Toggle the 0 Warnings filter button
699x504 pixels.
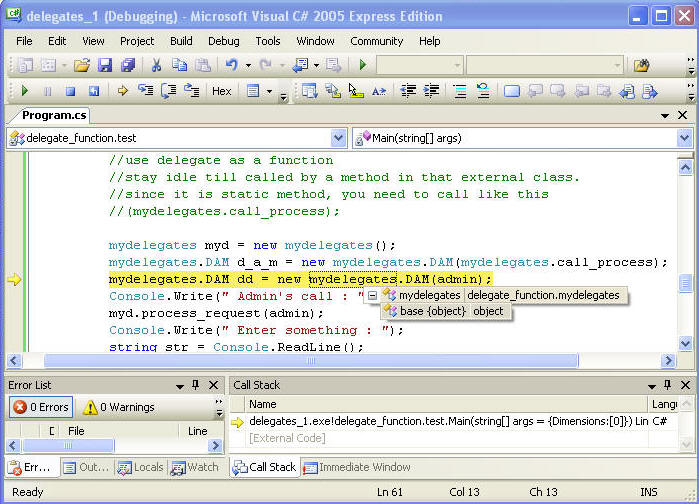point(118,407)
